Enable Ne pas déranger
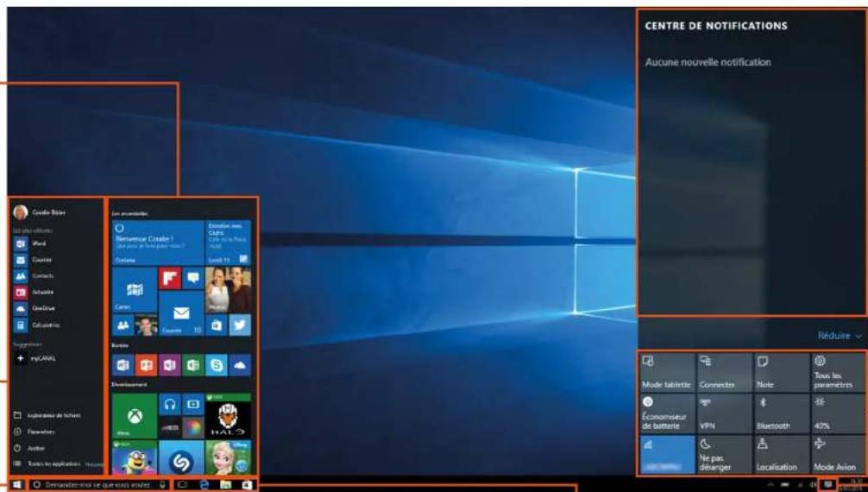This screenshot has width=868, height=492. coord(724,454)
